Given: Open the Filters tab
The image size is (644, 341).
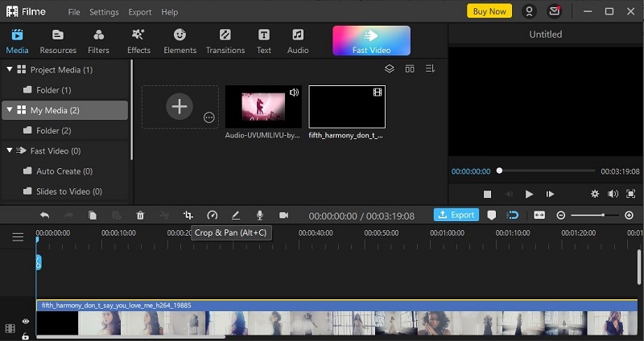Looking at the screenshot, I should pyautogui.click(x=98, y=41).
